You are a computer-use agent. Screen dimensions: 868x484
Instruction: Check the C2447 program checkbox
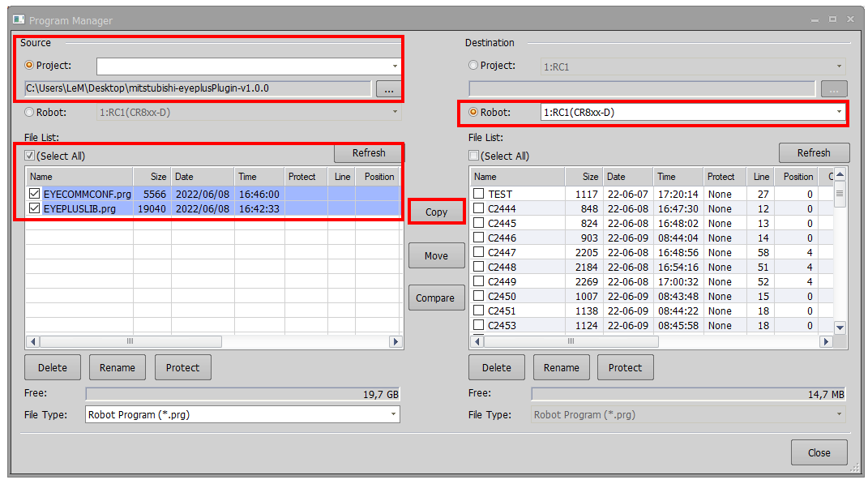477,252
